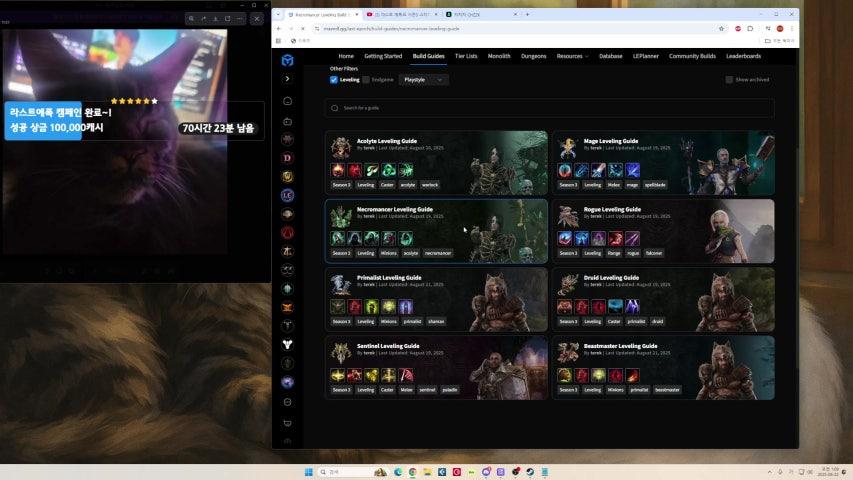Toggle the Show archived checkbox
Screen dimensions: 853x480
pyautogui.click(x=729, y=79)
